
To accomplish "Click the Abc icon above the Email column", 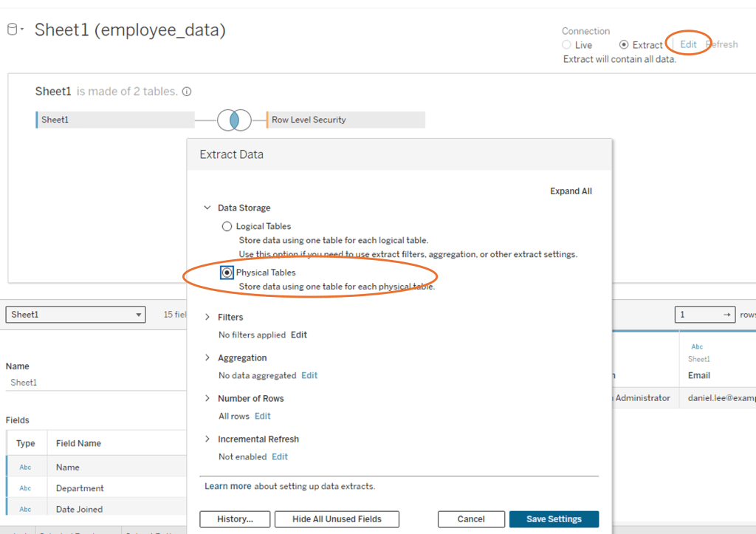I will click(697, 346).
